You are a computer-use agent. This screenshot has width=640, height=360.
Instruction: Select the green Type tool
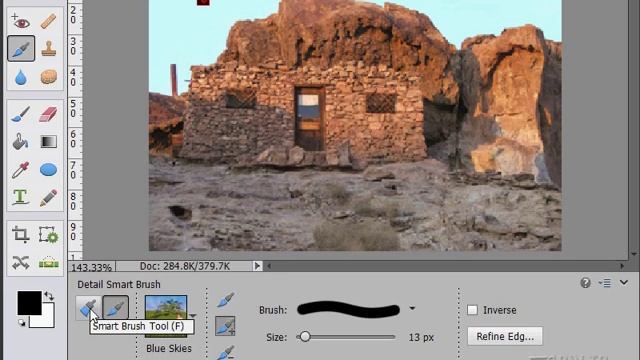(x=20, y=198)
